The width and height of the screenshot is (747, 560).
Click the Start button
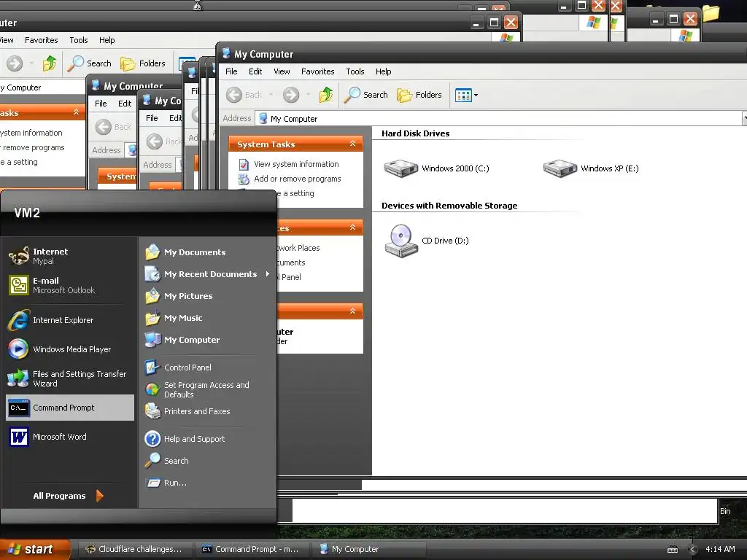click(34, 549)
